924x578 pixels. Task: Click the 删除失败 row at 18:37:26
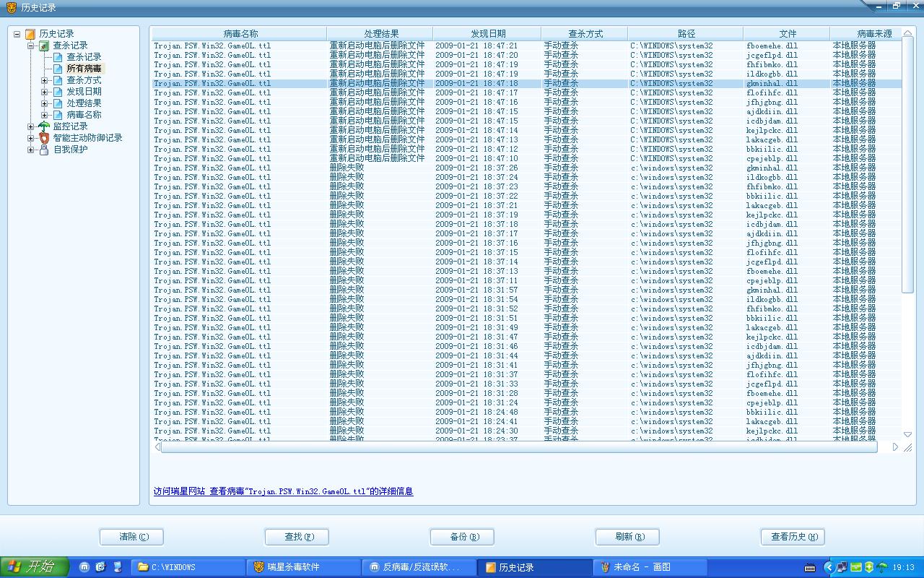(x=527, y=168)
